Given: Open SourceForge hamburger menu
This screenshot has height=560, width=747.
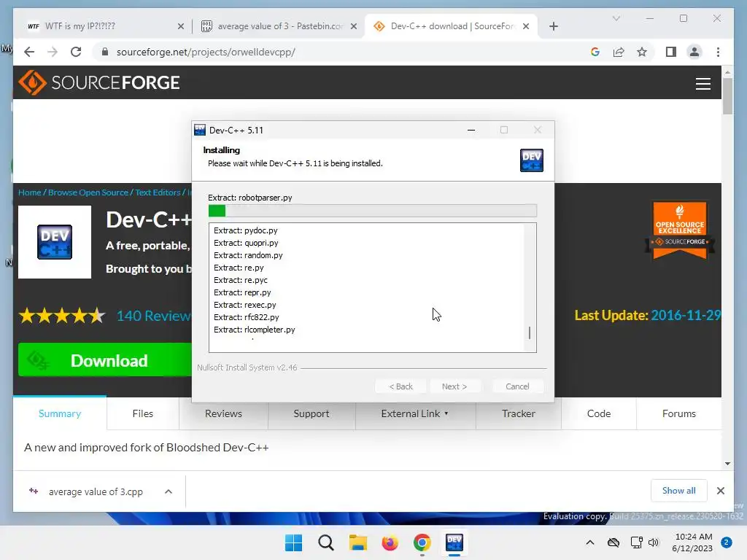Looking at the screenshot, I should (x=703, y=83).
